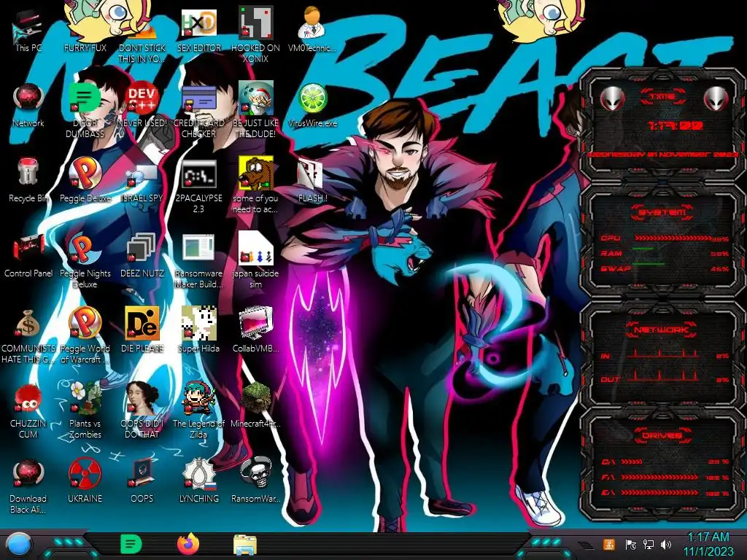Screen dimensions: 747x560
Task: Click the NETWORK header in the widget
Action: pyautogui.click(x=662, y=329)
